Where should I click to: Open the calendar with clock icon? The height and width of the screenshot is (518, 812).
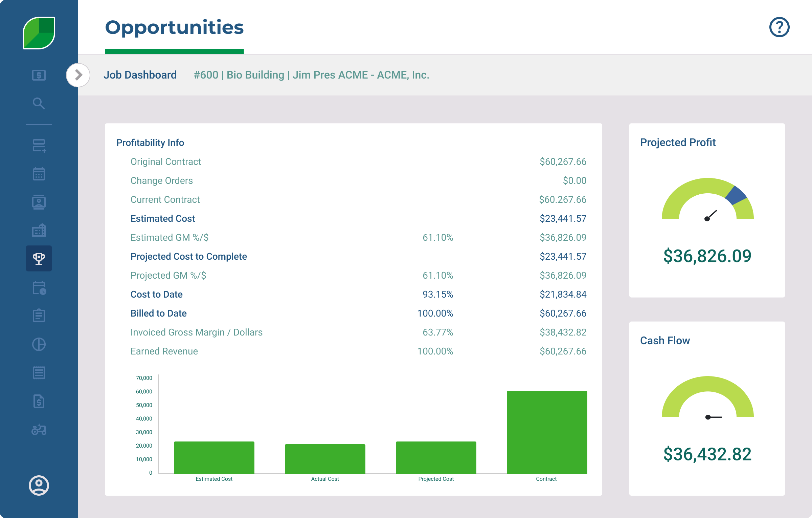click(39, 288)
